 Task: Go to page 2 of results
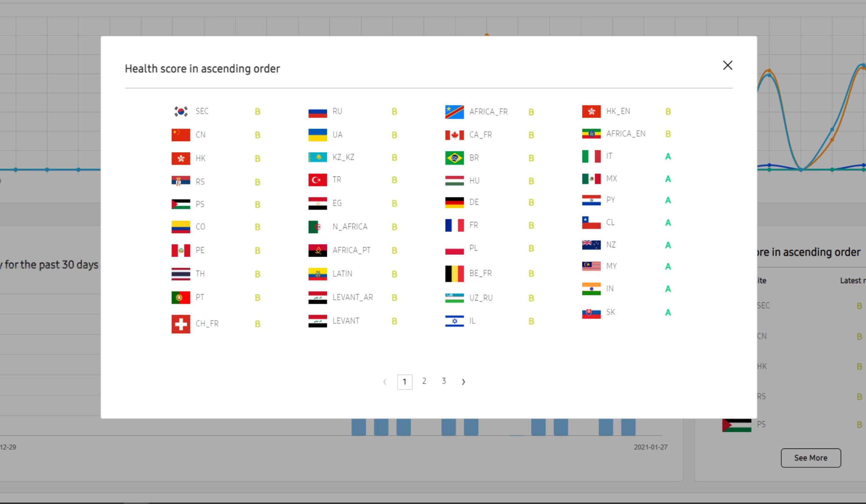pos(424,381)
